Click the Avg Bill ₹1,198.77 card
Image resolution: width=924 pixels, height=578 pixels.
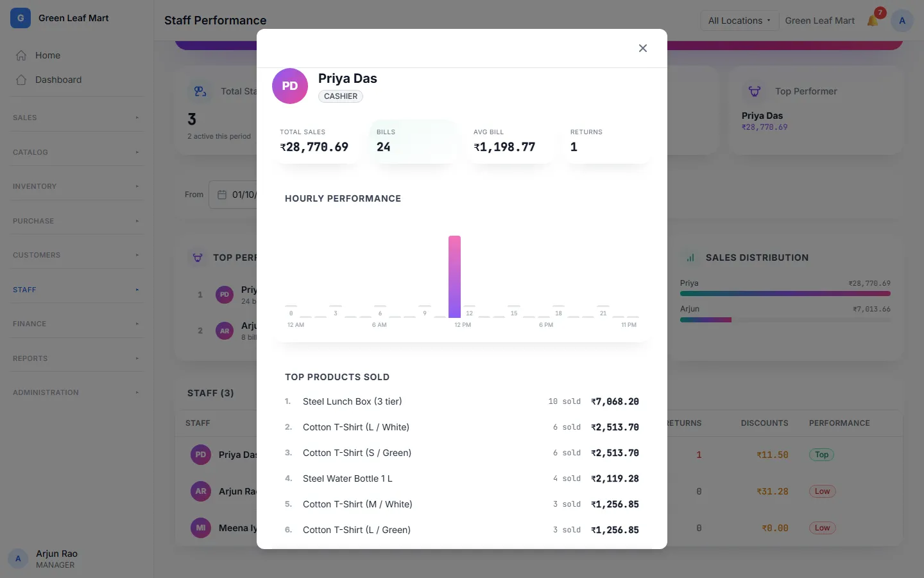tap(511, 141)
